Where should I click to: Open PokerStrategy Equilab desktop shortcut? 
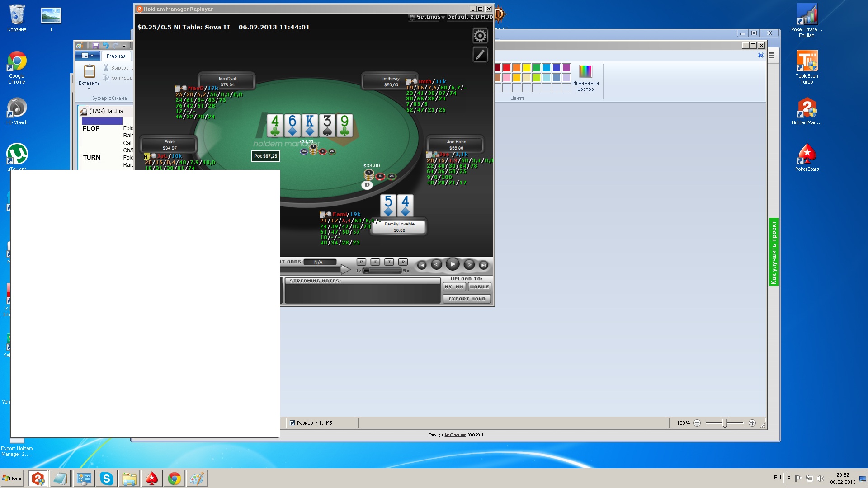(807, 20)
